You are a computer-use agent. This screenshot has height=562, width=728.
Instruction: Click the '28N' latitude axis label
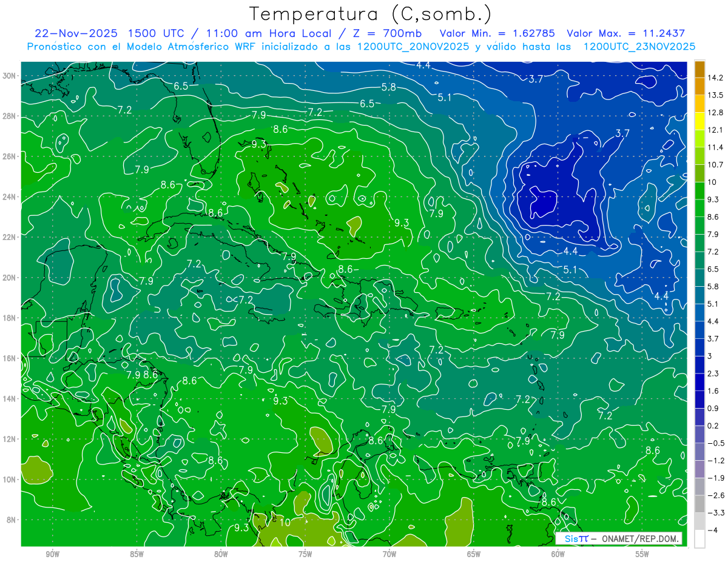click(10, 116)
